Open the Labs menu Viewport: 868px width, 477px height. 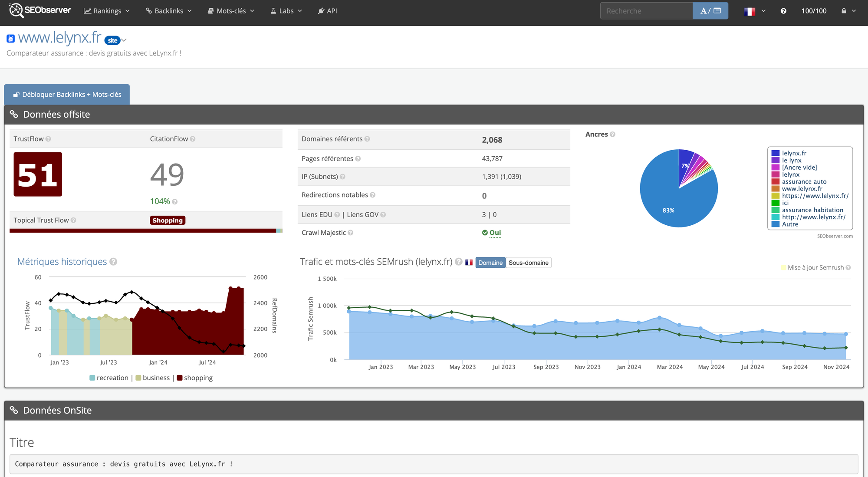[286, 11]
